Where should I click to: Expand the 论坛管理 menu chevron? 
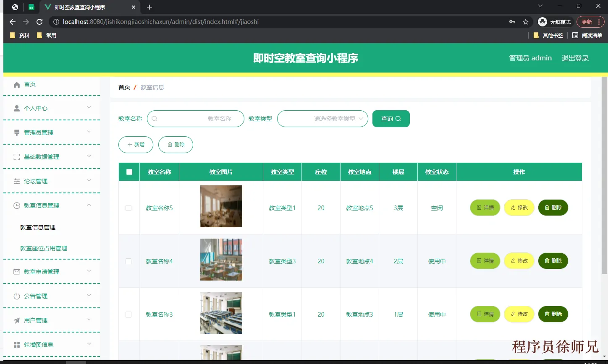(89, 181)
